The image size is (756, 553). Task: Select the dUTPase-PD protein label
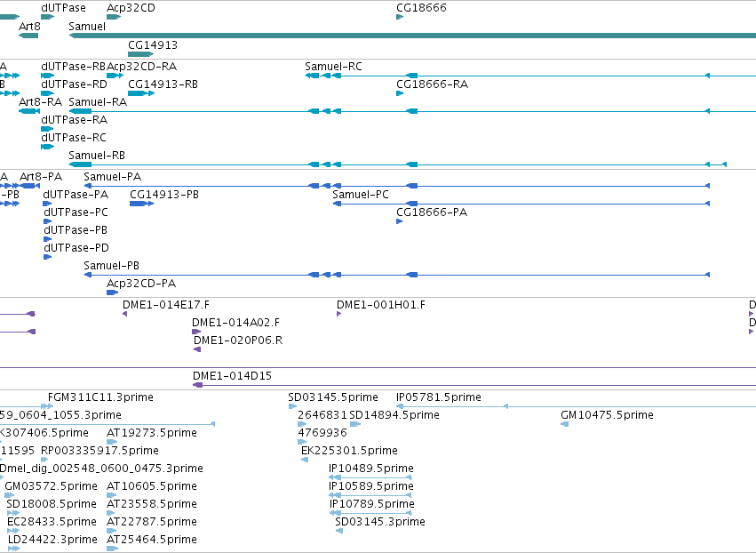[76, 248]
